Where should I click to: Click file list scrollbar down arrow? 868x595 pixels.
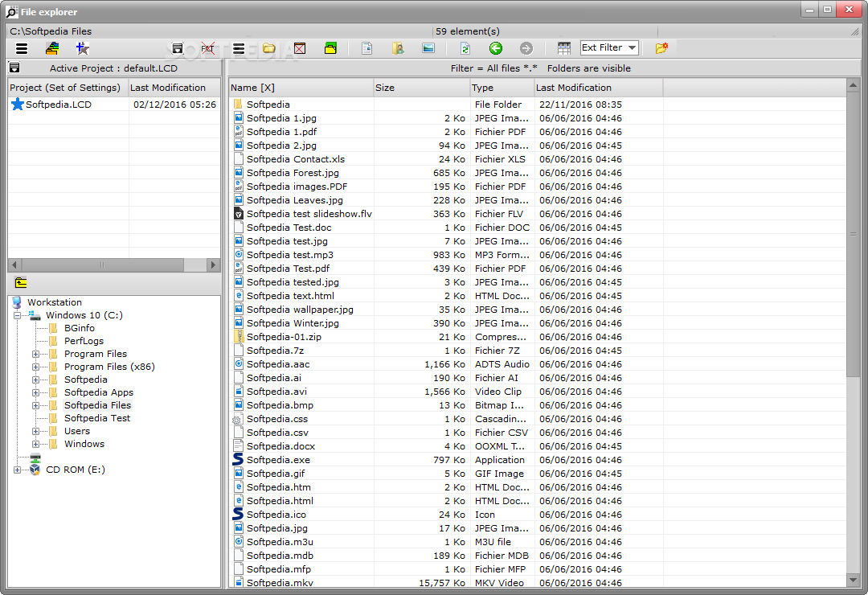pyautogui.click(x=853, y=580)
